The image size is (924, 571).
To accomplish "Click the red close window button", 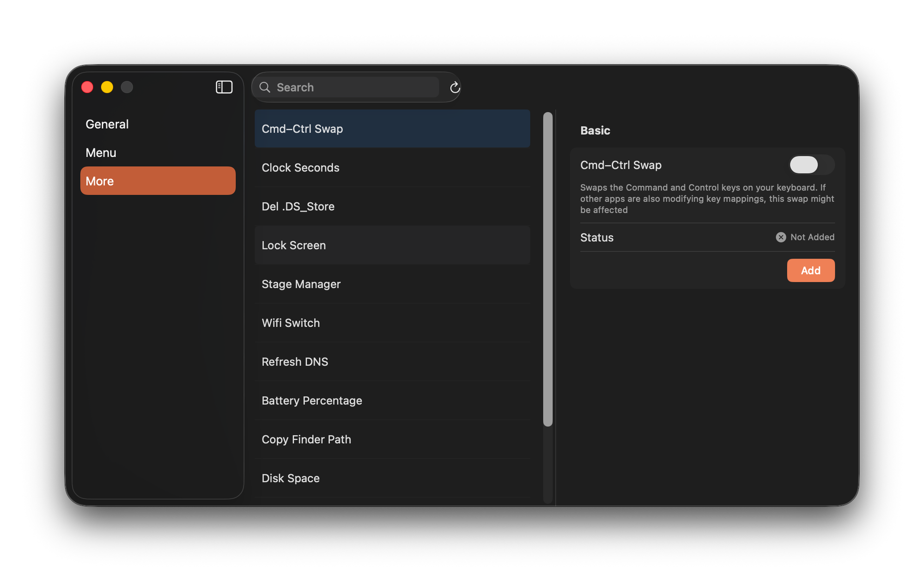I will [x=87, y=87].
